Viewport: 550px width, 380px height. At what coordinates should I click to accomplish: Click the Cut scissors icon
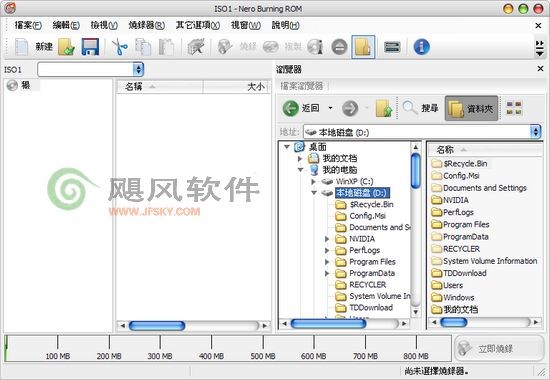(x=120, y=47)
